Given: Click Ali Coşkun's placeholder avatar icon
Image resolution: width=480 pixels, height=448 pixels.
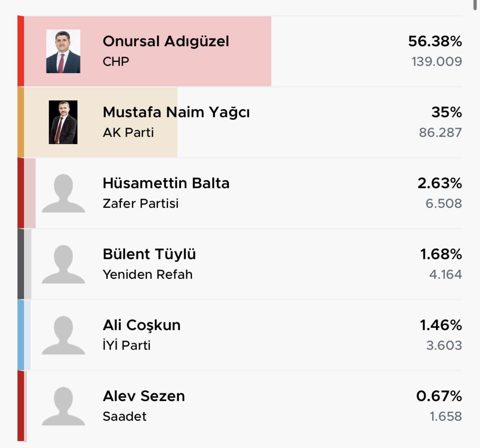Looking at the screenshot, I should 63,335.
